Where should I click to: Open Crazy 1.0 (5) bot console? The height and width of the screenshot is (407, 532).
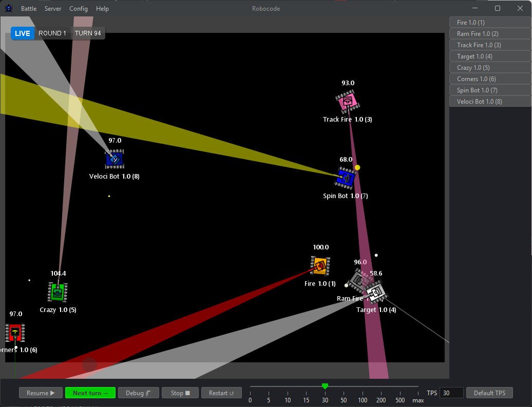click(490, 68)
